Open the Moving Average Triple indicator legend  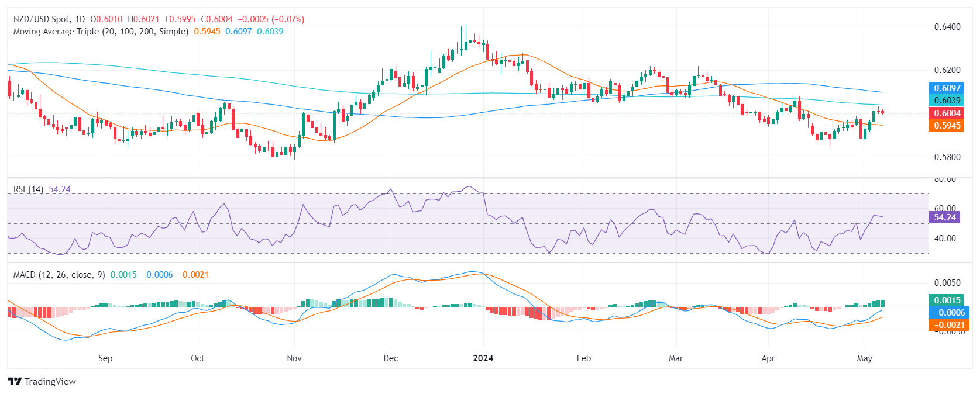(x=101, y=32)
